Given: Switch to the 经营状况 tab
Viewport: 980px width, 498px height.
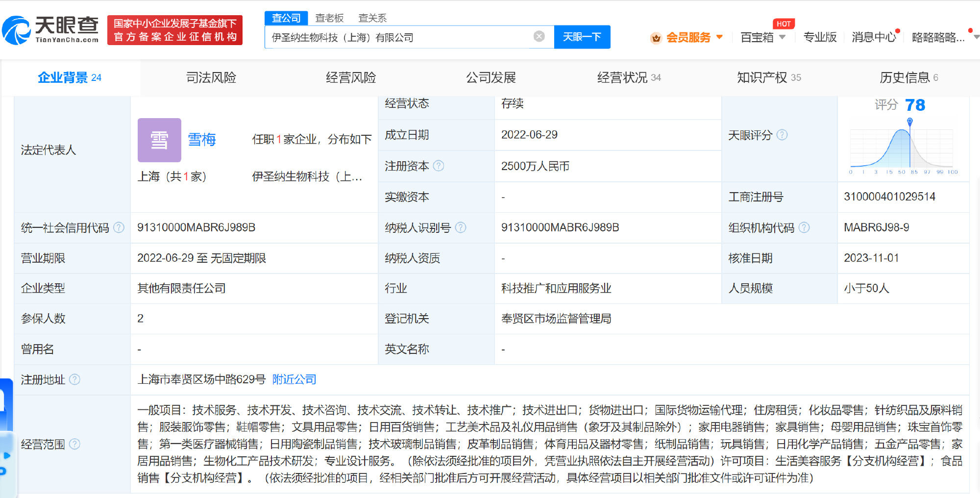Looking at the screenshot, I should (x=629, y=77).
